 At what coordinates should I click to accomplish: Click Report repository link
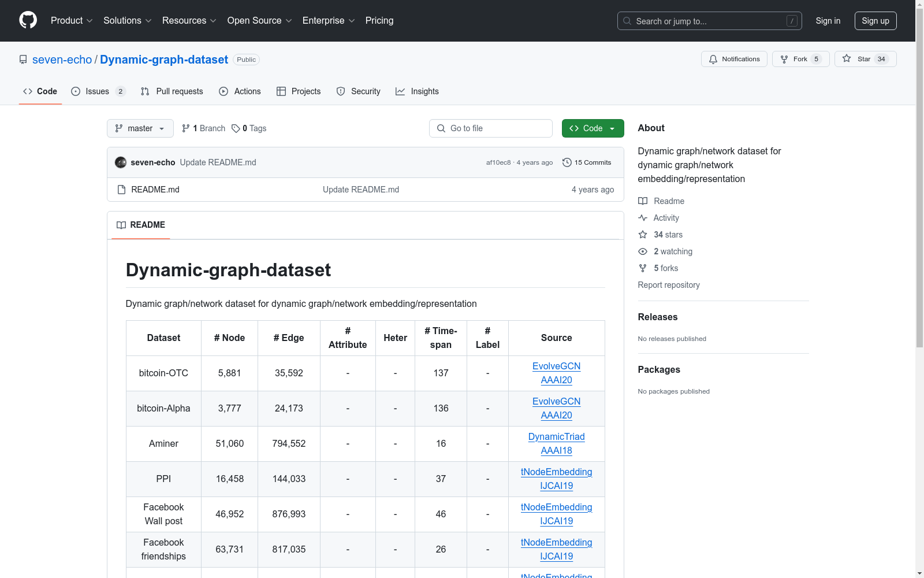click(669, 285)
